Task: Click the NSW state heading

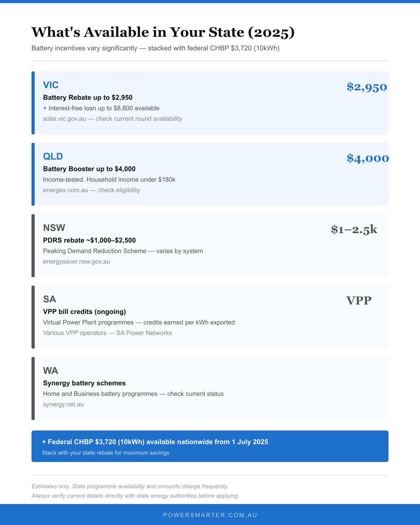Action: click(54, 228)
